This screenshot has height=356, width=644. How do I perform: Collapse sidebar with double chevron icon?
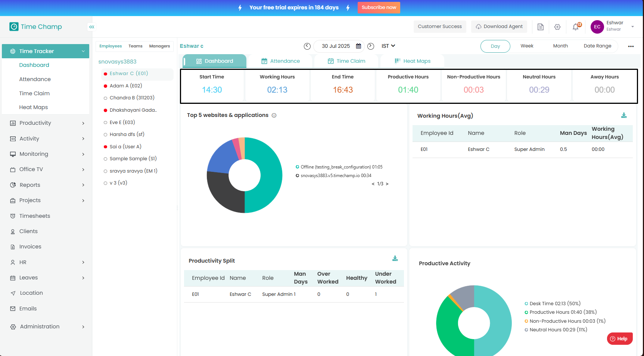[92, 27]
